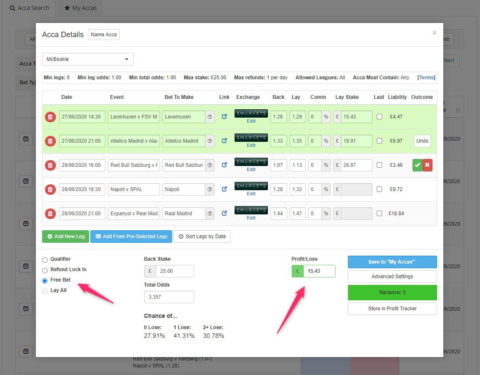Click the Total Odds field
The height and width of the screenshot is (375, 480).
coord(169,297)
